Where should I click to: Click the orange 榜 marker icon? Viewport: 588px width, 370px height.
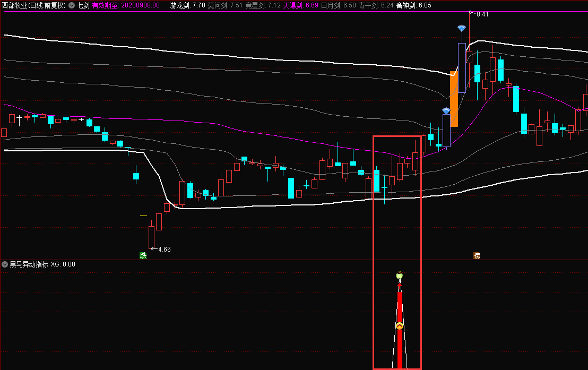pos(477,255)
